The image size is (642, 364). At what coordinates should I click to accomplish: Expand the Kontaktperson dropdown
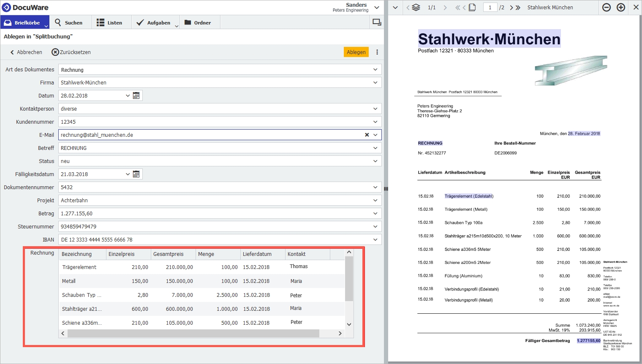[x=375, y=109]
